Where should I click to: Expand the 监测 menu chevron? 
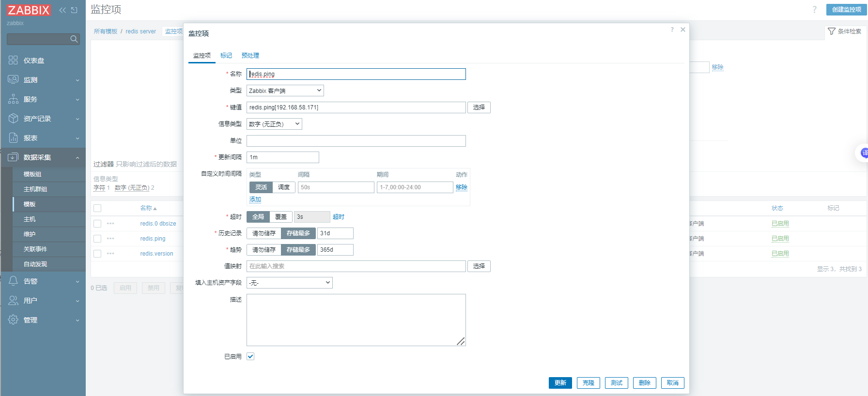(x=77, y=80)
